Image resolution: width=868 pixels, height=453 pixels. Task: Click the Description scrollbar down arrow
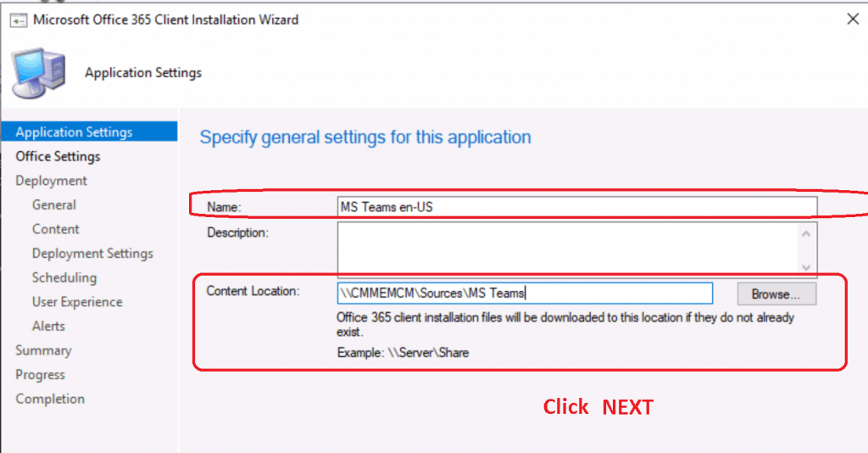tap(807, 267)
